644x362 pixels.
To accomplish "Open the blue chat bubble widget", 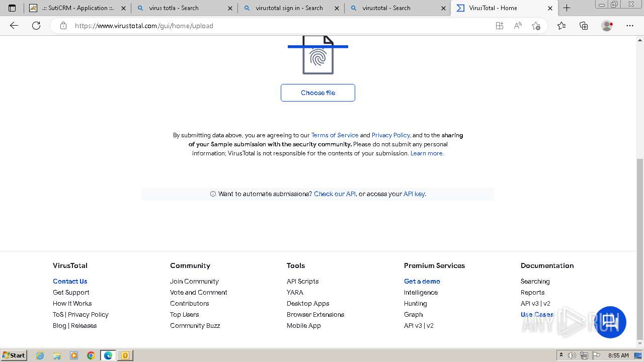I will 610,322.
